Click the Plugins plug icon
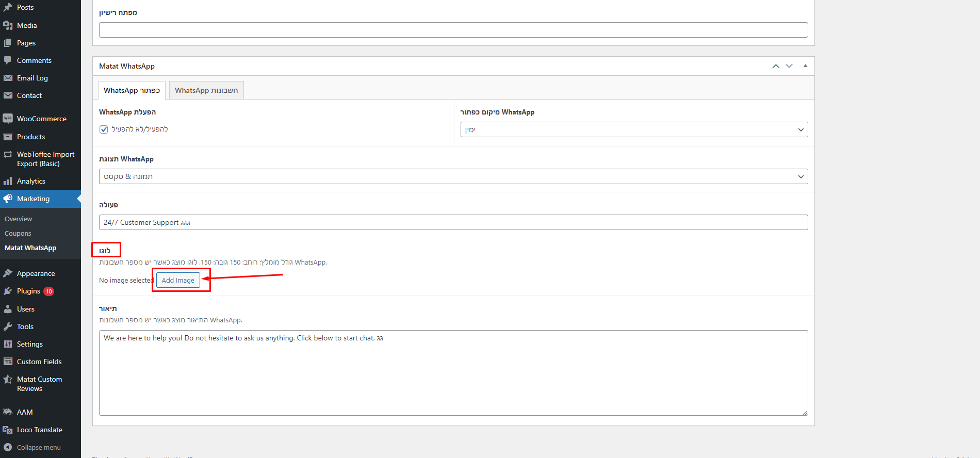The height and width of the screenshot is (458, 980). point(8,291)
